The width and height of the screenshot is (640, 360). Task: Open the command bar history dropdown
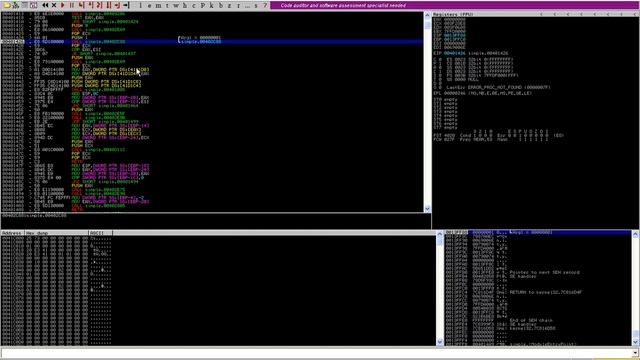[x=635, y=352]
